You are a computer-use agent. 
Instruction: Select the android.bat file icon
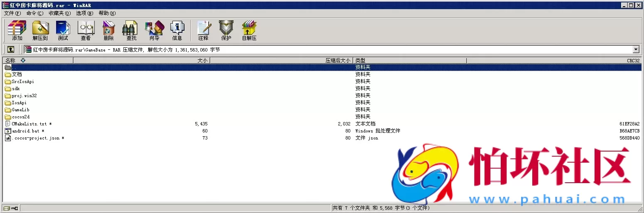coord(8,131)
